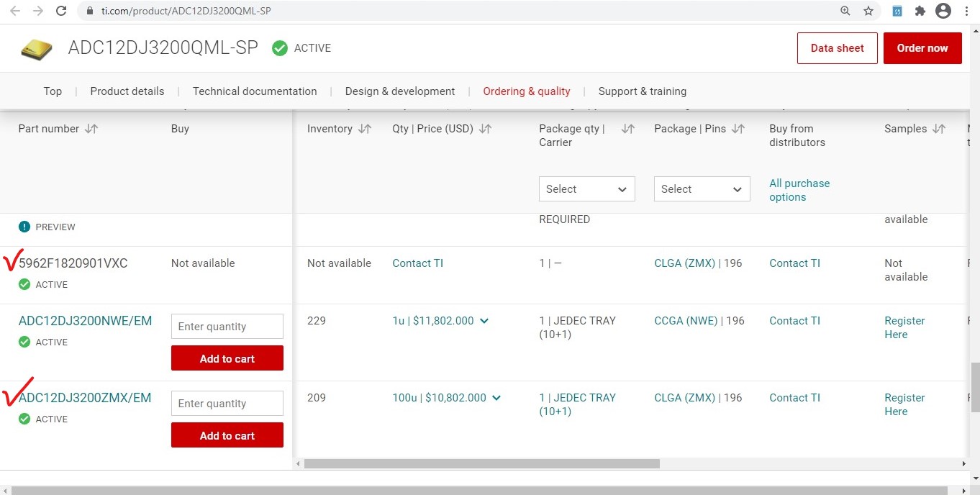Click ACTIVE check icon under 5962F1820901VXC
Screen dimensions: 980x495
[x=24, y=284]
